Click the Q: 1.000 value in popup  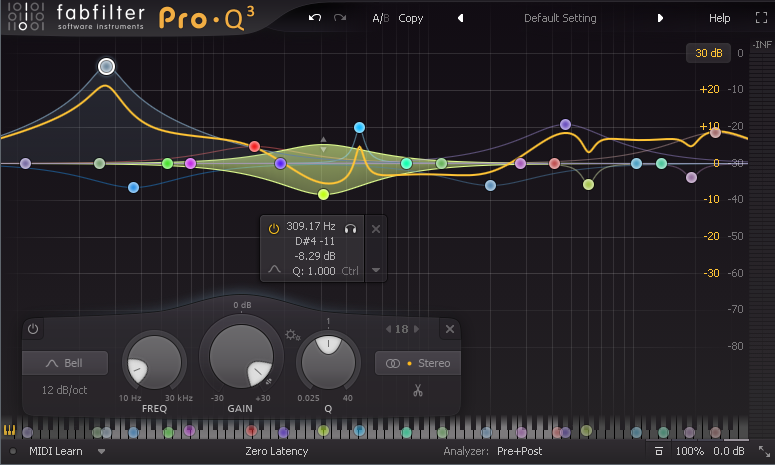(x=314, y=271)
